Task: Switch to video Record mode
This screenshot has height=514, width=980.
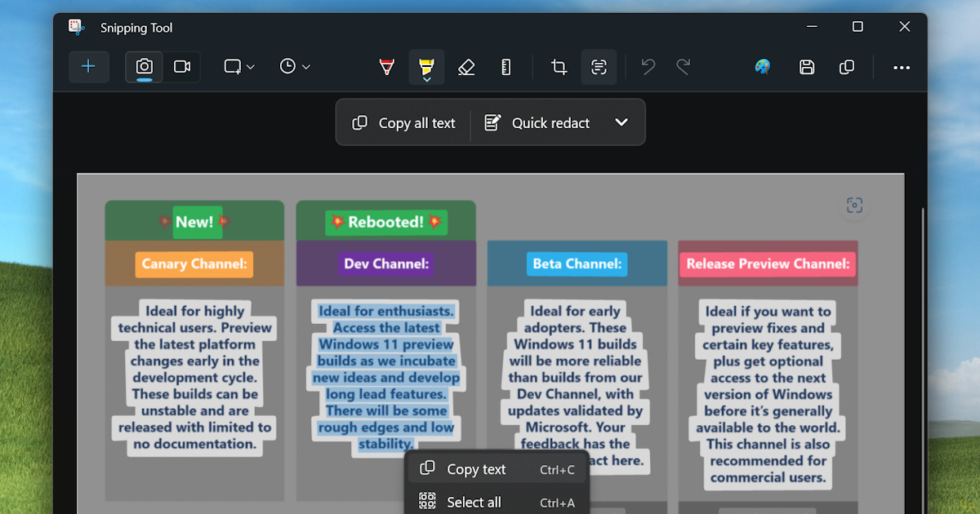Action: [x=182, y=67]
